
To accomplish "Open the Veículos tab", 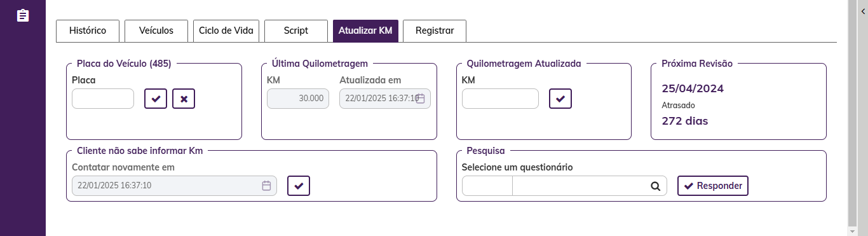I will click(x=157, y=31).
